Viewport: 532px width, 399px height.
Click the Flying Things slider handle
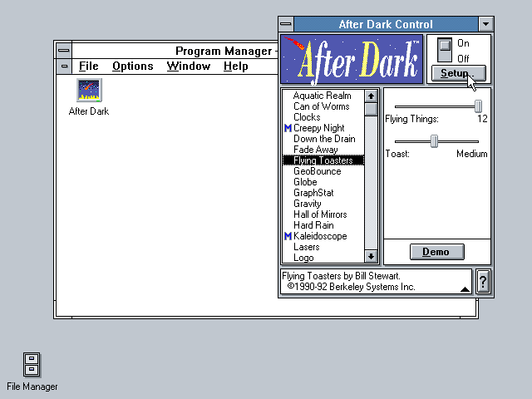pos(478,106)
